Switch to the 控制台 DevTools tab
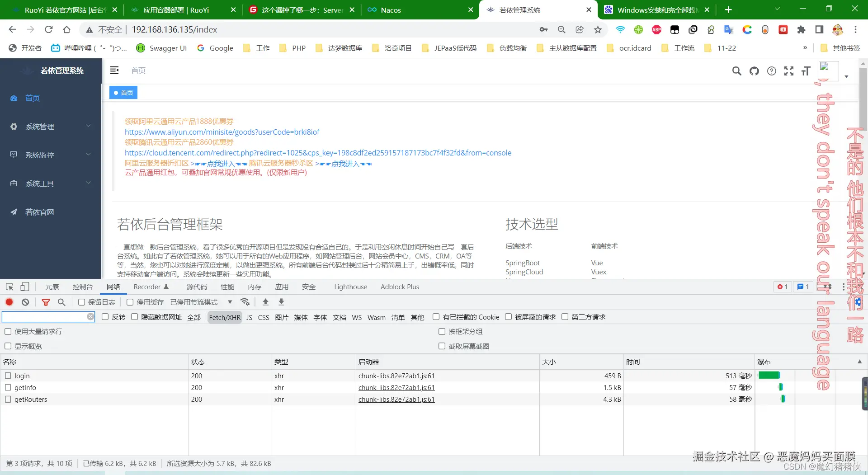Screen dimensions: 868x475 pos(83,287)
